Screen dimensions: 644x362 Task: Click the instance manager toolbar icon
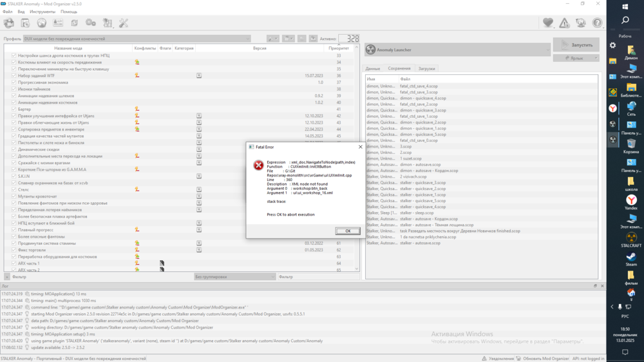pos(9,23)
